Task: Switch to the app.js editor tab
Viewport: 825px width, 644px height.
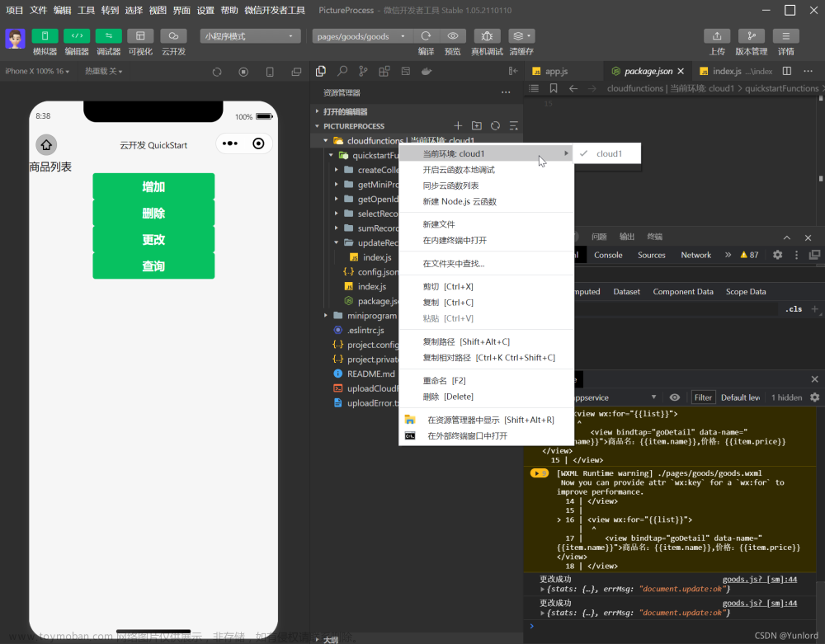Action: click(556, 71)
